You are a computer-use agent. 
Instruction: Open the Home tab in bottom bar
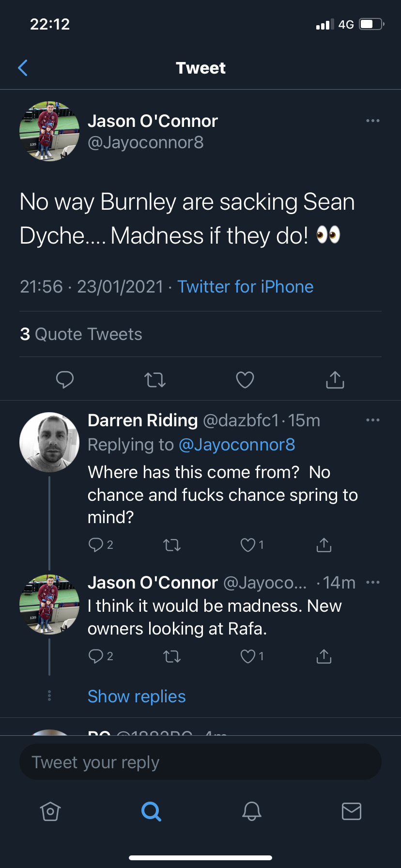(50, 811)
